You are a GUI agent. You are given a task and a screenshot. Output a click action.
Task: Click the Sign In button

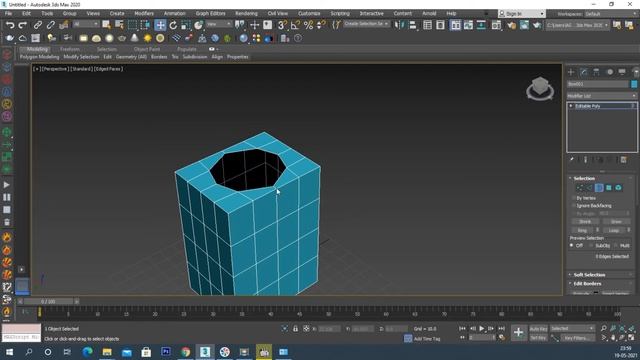tap(522, 14)
